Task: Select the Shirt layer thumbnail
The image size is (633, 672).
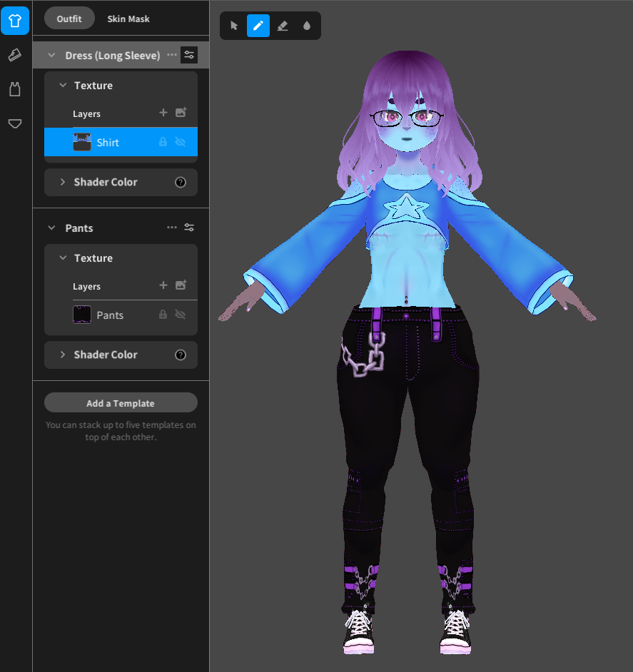Action: point(82,142)
